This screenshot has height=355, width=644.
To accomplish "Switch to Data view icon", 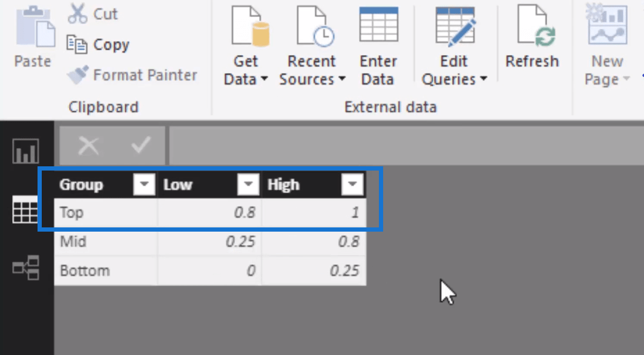I will point(26,210).
